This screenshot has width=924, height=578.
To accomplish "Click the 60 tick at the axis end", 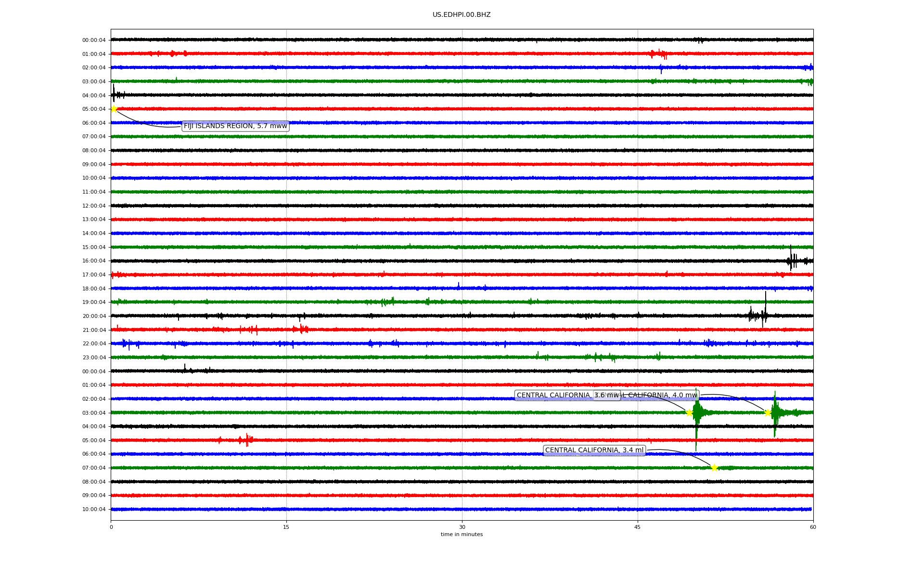I will pos(813,527).
